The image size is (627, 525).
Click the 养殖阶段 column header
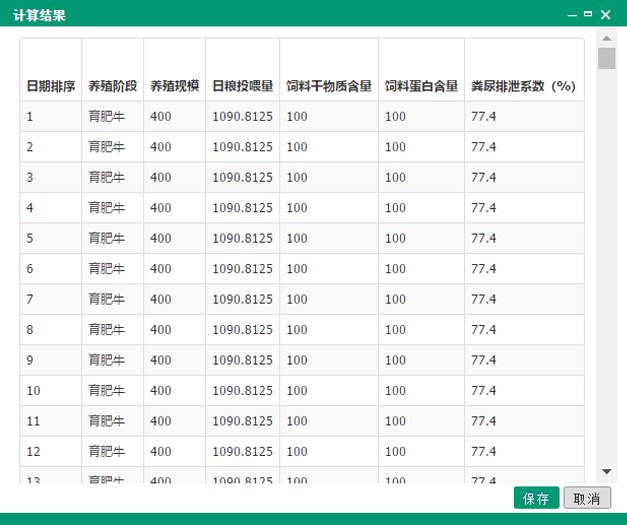tap(113, 86)
